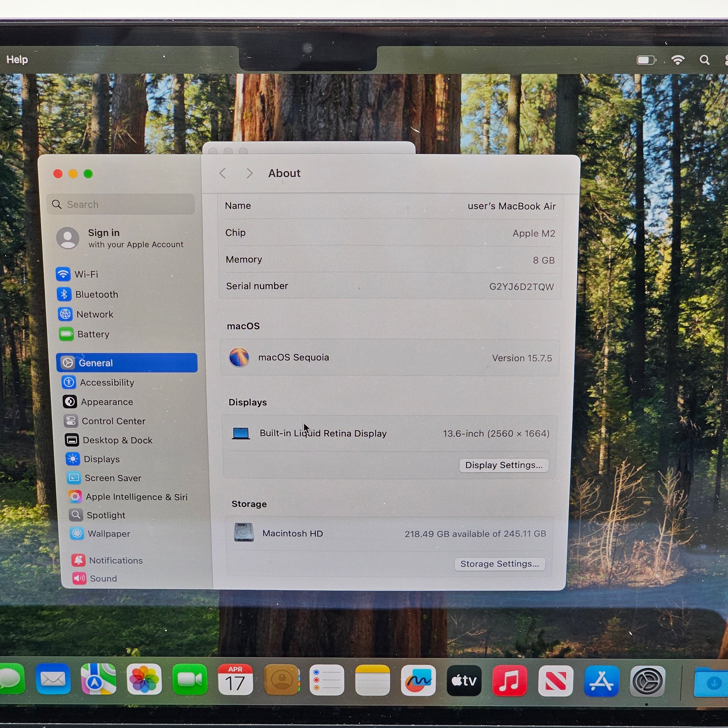Open Apple Intelligence & Siri settings
The width and height of the screenshot is (728, 728).
136,497
